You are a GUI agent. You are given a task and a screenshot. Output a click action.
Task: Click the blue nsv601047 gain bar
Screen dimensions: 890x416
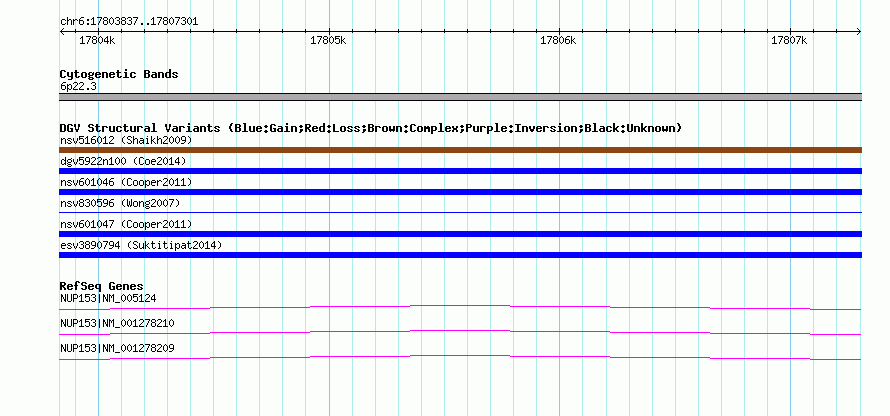click(x=460, y=234)
